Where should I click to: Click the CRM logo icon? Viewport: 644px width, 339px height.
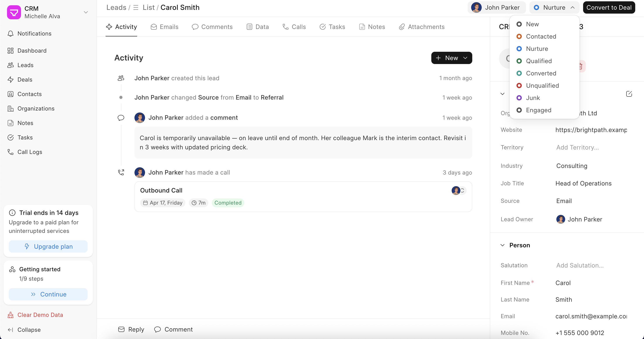pyautogui.click(x=14, y=12)
